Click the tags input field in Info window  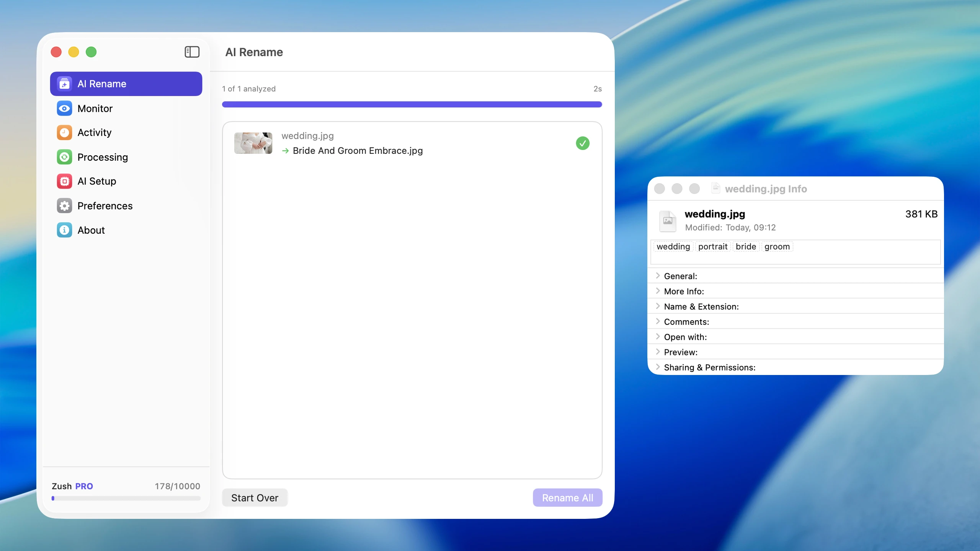click(795, 252)
